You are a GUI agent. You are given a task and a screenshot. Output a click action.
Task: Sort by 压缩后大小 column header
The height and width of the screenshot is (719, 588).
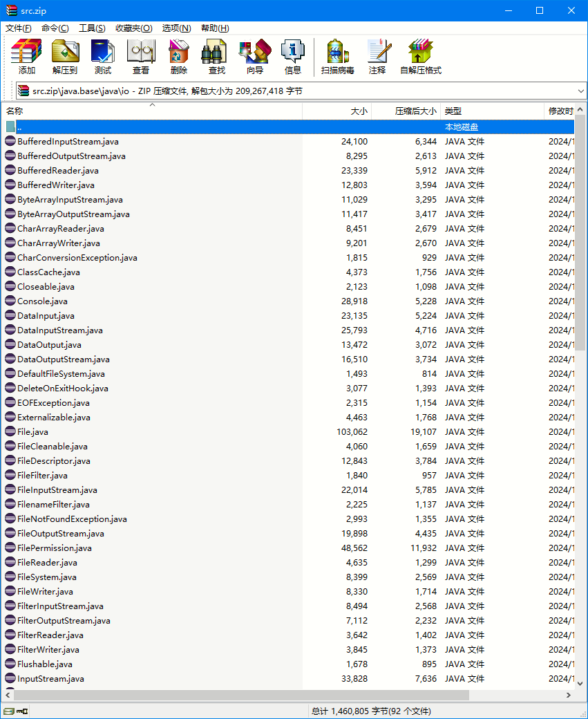pyautogui.click(x=415, y=111)
